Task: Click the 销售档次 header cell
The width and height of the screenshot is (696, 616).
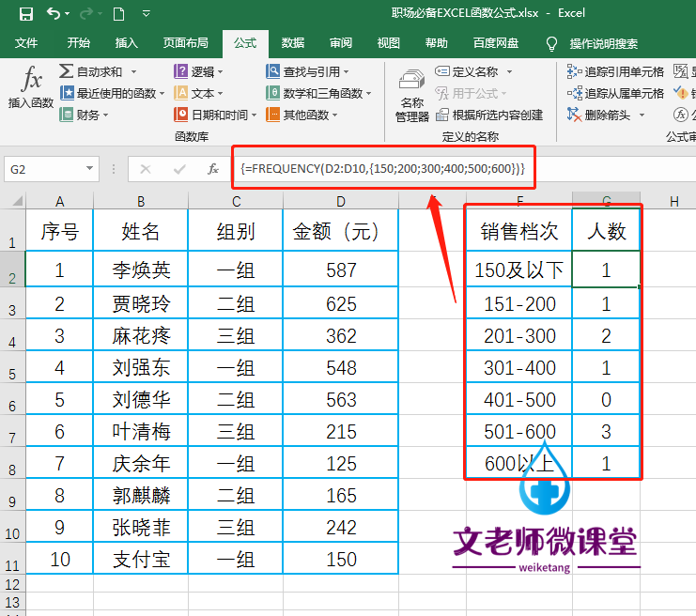Action: (x=519, y=231)
